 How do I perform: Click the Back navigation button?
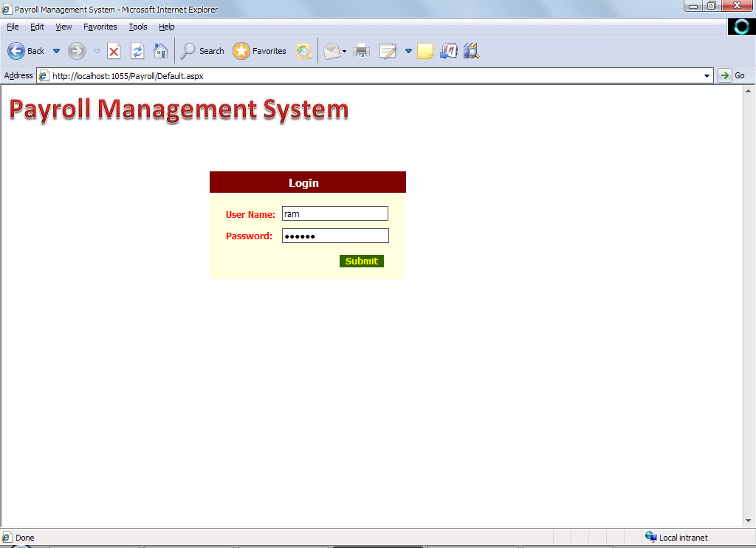(x=26, y=51)
